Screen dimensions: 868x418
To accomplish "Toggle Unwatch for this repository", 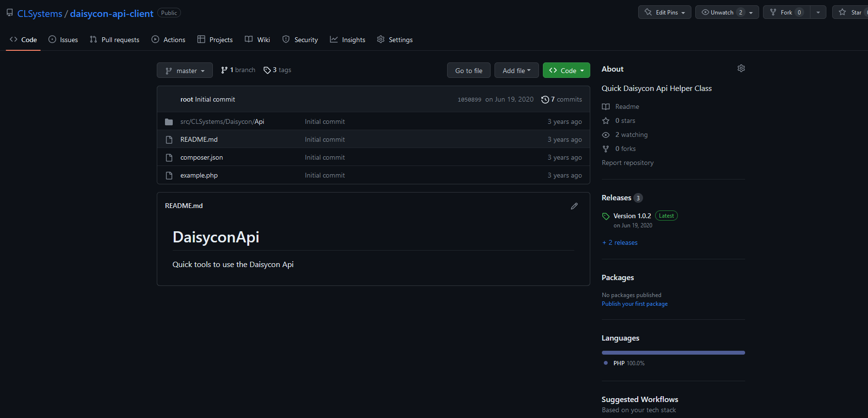I will click(x=721, y=13).
